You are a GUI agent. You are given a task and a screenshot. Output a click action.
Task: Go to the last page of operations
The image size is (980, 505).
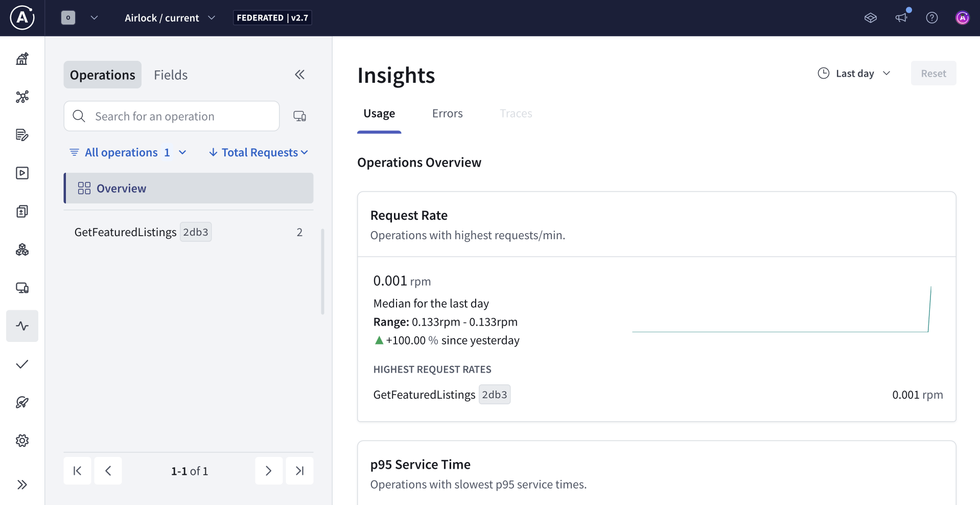[299, 471]
